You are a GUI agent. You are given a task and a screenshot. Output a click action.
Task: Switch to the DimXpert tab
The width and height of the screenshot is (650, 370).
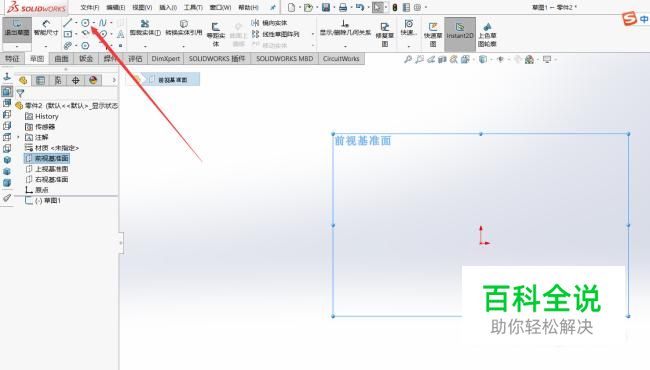click(166, 59)
